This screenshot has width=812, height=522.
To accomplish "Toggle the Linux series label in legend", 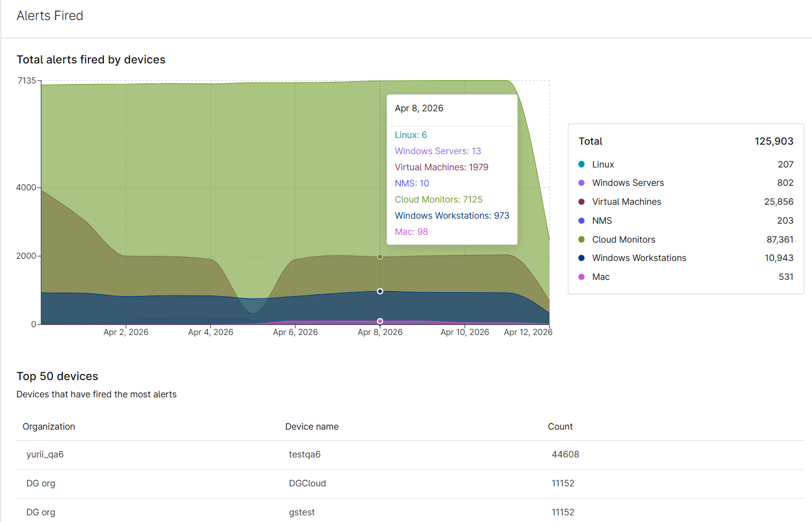I will tap(603, 164).
